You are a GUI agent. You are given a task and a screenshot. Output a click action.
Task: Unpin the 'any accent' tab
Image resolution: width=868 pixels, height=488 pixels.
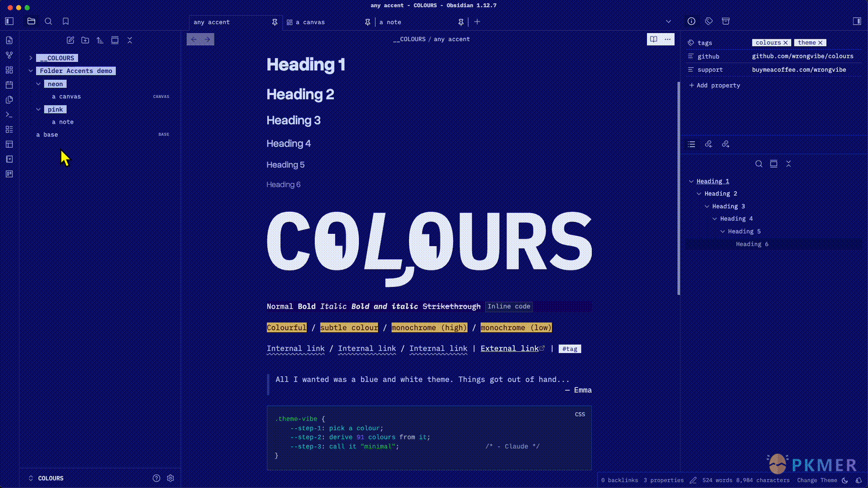(x=275, y=22)
